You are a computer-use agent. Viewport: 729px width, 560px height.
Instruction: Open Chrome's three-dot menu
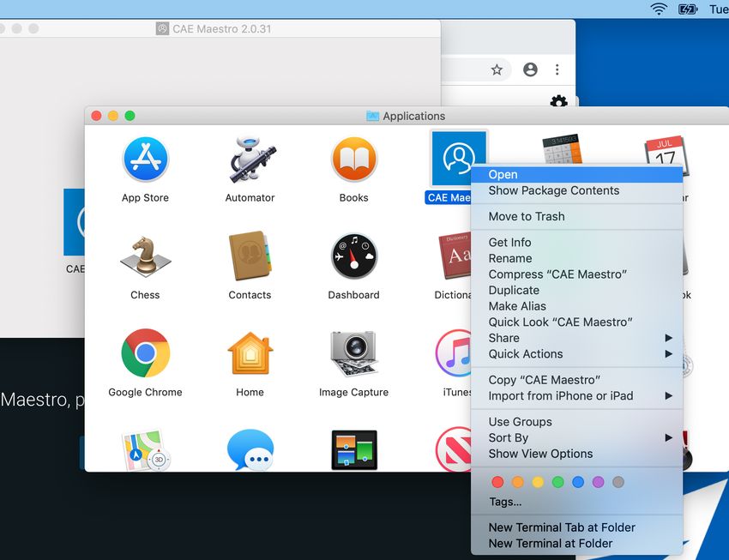[557, 69]
